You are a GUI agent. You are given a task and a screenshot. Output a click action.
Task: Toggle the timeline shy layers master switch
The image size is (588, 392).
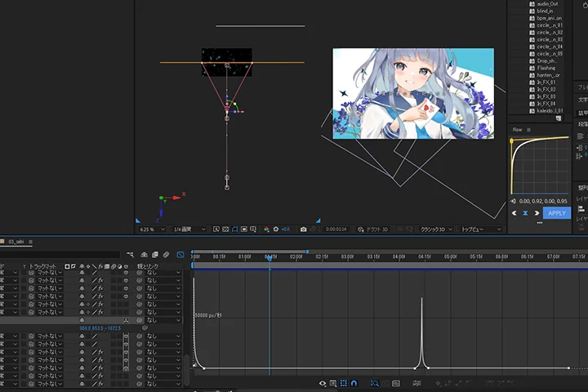point(144,255)
